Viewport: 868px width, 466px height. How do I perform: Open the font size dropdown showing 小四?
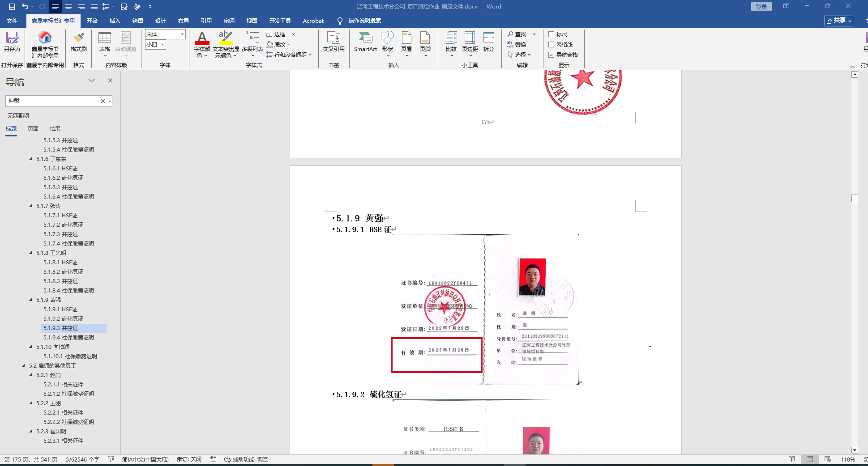(x=162, y=44)
